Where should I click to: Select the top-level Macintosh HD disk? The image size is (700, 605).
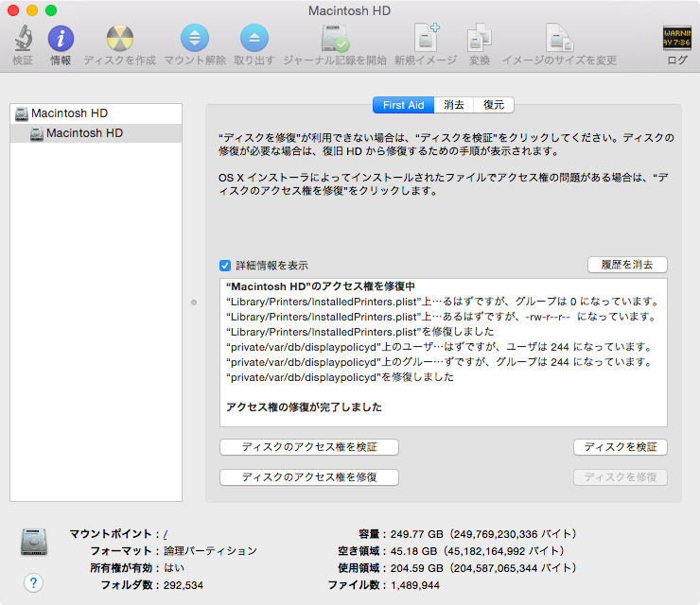point(96,113)
